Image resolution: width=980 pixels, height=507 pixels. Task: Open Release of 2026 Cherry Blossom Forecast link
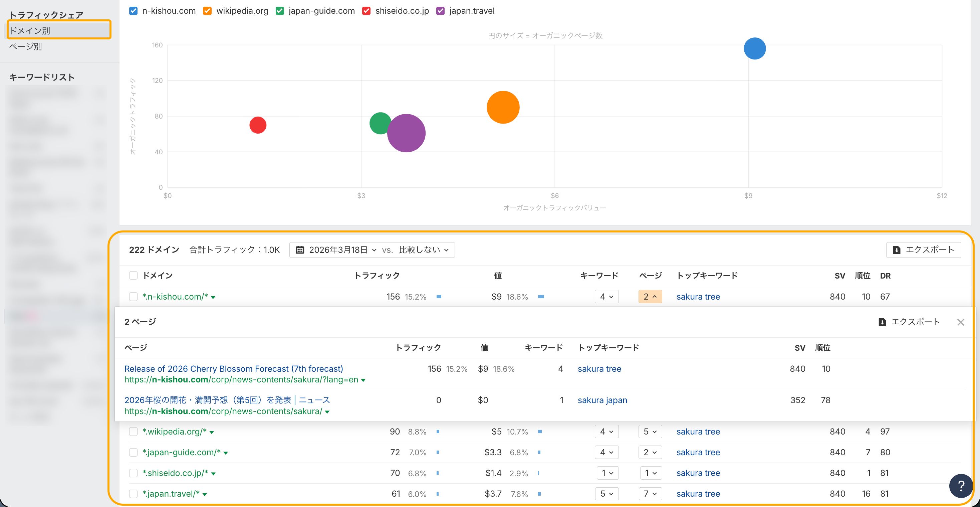233,368
